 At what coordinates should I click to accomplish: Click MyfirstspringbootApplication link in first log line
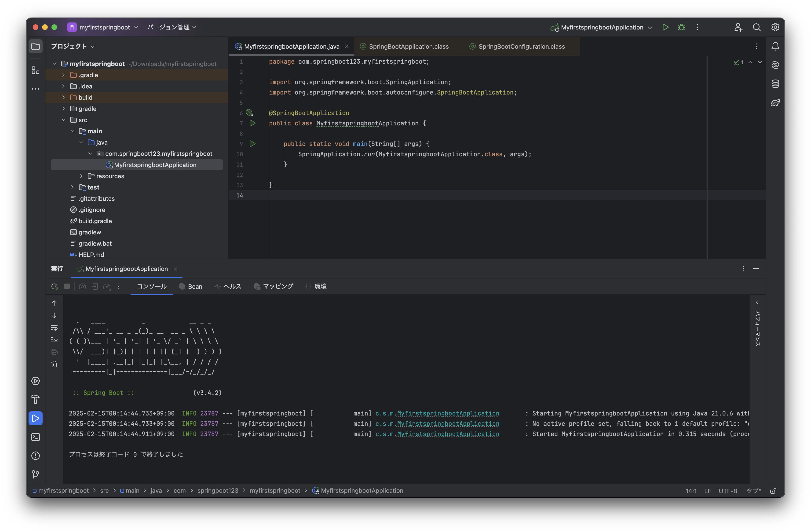click(x=448, y=413)
